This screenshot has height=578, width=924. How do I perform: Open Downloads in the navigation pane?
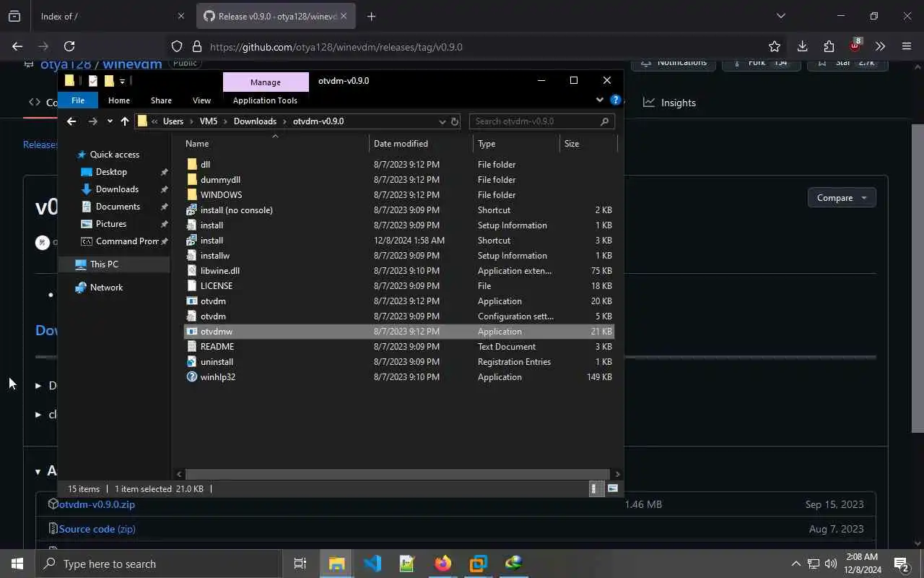pos(117,189)
